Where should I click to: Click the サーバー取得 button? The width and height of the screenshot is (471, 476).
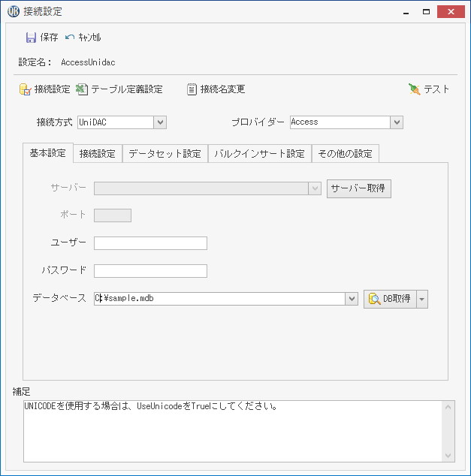[358, 188]
